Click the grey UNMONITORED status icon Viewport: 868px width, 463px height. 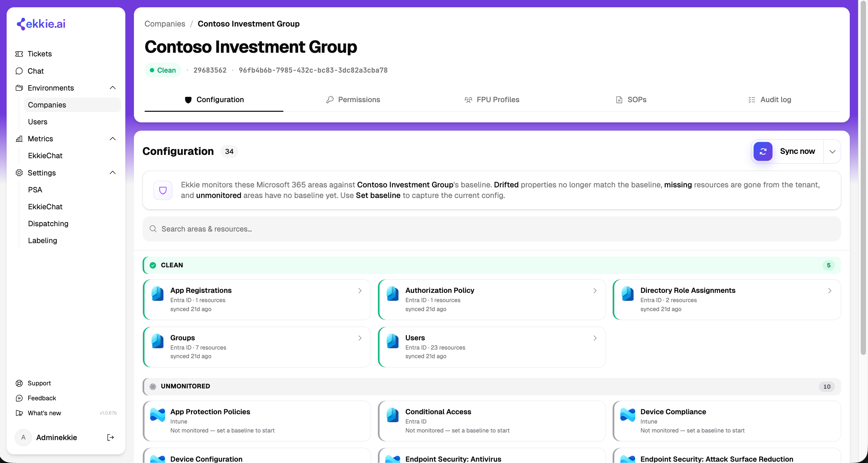click(153, 386)
